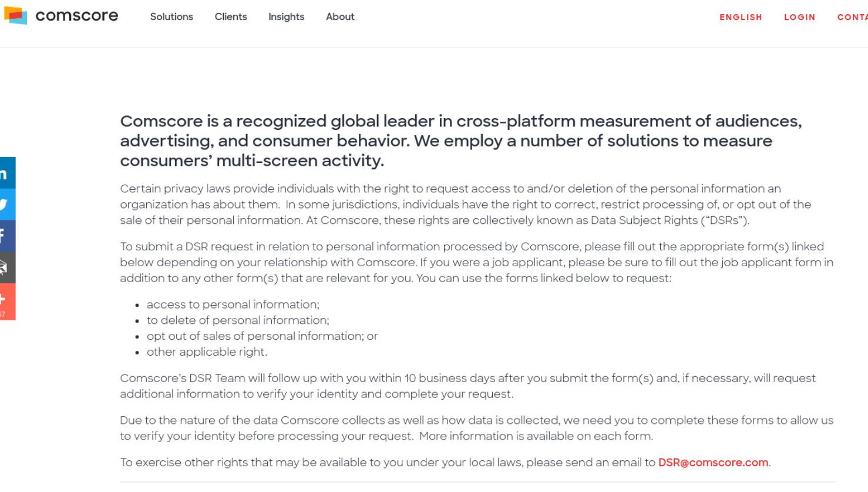Click bullet 'access to personal information;'
The width and height of the screenshot is (868, 492).
[x=233, y=304]
